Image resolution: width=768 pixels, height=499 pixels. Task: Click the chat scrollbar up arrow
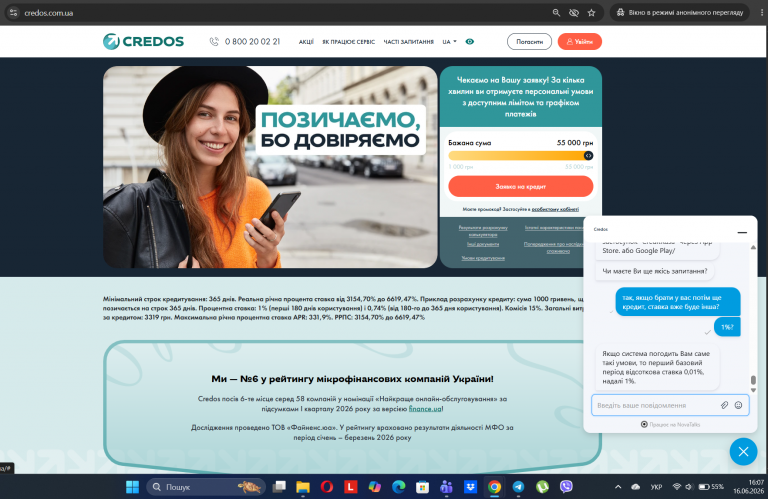pos(753,247)
